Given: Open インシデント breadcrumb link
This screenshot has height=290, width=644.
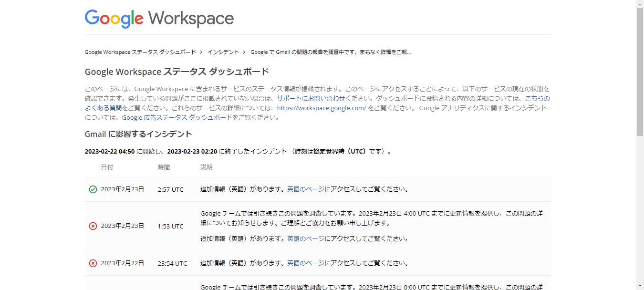Looking at the screenshot, I should [x=223, y=52].
